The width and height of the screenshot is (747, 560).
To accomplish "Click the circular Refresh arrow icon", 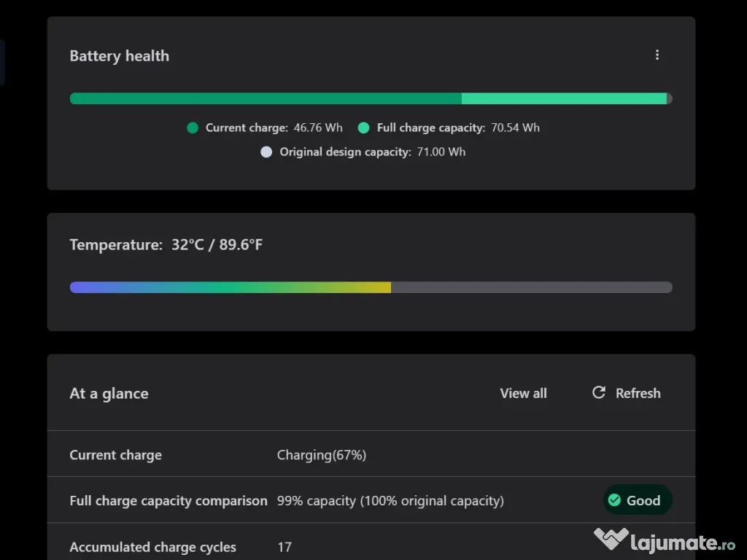I will 598,392.
